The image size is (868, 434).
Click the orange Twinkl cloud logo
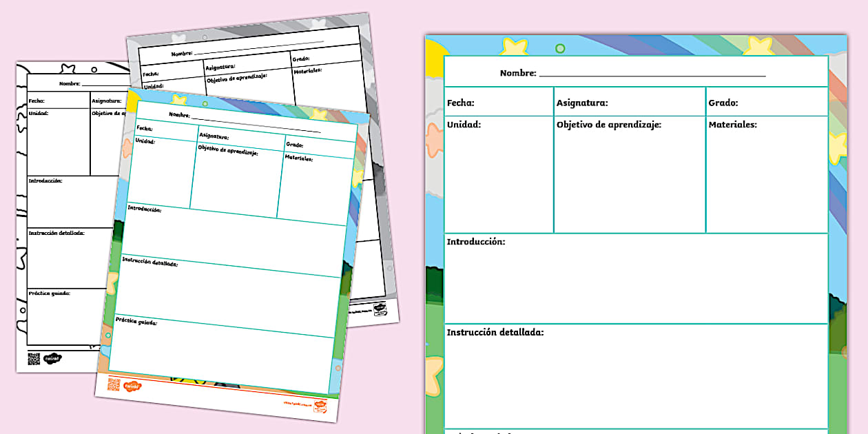[132, 386]
